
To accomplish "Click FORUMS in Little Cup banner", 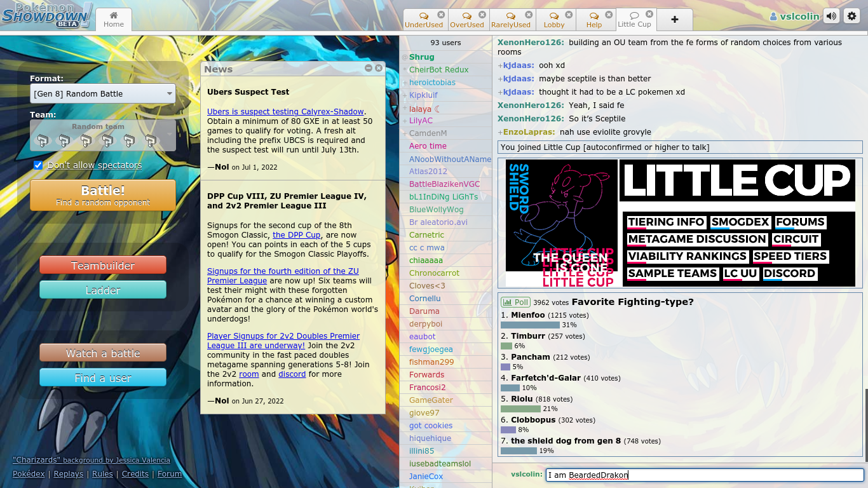I will click(x=800, y=222).
